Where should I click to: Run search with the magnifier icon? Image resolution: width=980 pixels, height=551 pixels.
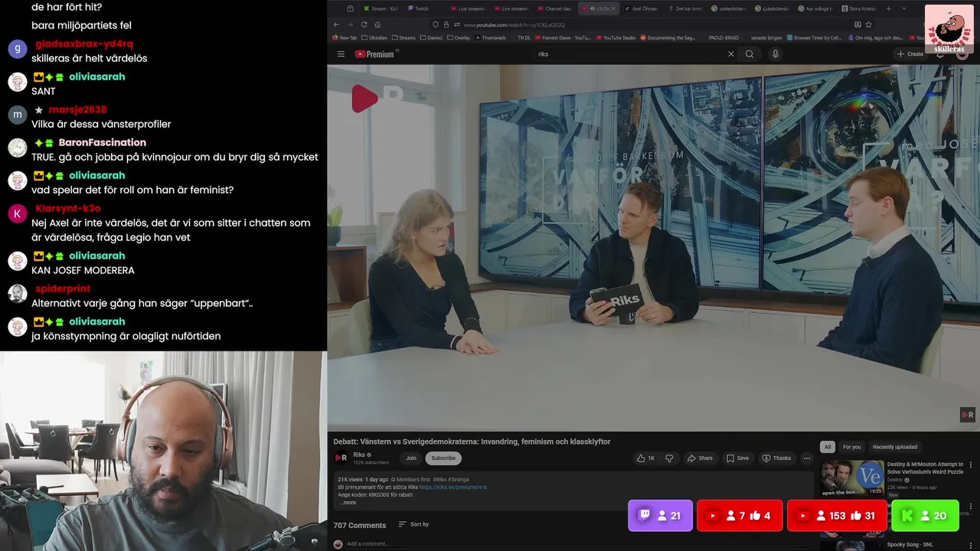pyautogui.click(x=750, y=54)
